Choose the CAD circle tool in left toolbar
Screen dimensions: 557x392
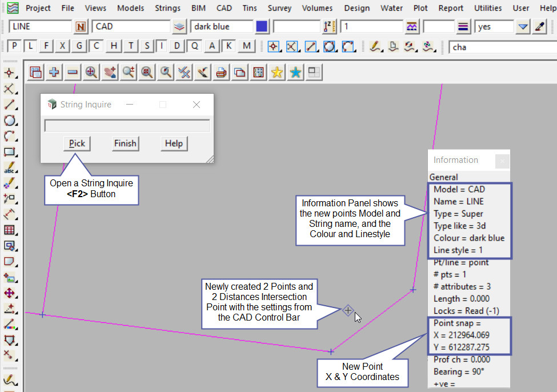point(9,121)
